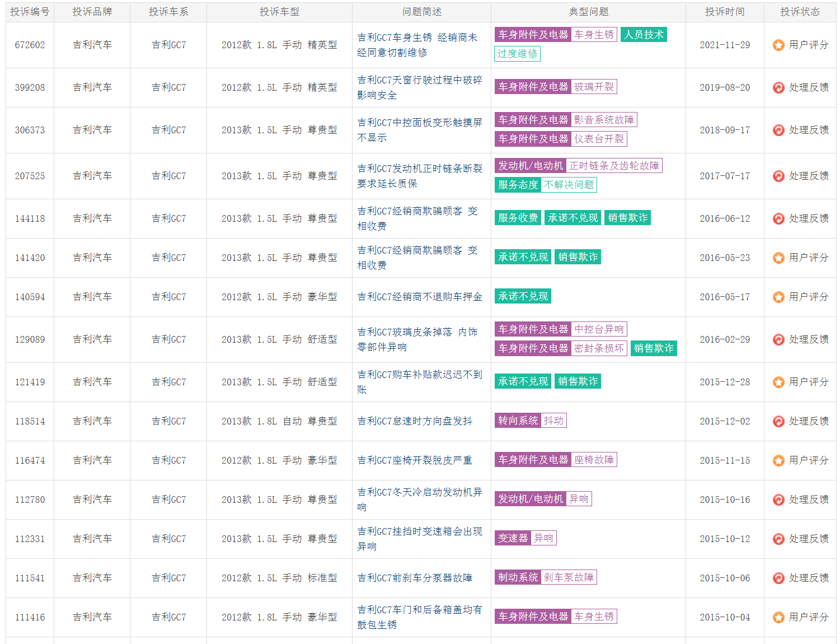Viewport: 840px width, 644px height.
Task: Open complaint '吉利GC7车身生锈 经销商未经同意切割维修'
Action: click(417, 45)
